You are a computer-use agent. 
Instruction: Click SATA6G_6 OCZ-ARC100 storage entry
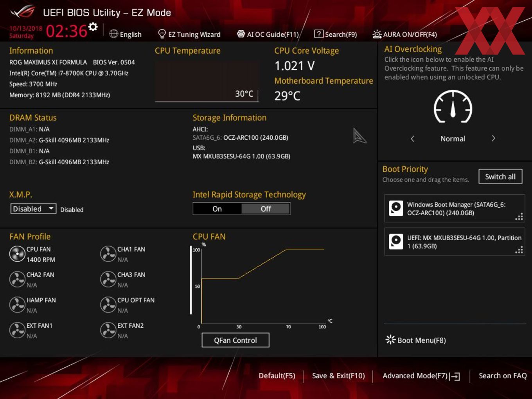(241, 138)
